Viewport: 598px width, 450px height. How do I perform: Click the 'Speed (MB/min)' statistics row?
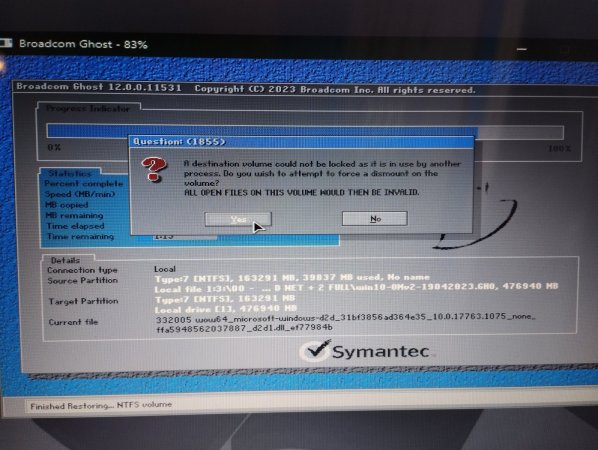tap(80, 194)
